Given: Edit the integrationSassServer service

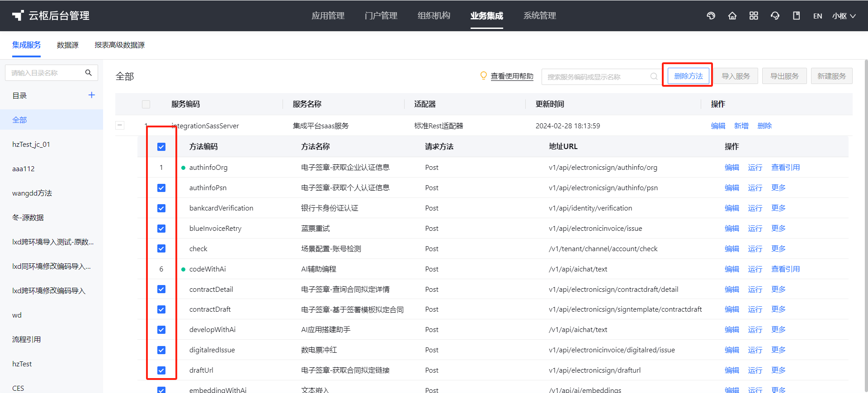Looking at the screenshot, I should click(x=718, y=126).
